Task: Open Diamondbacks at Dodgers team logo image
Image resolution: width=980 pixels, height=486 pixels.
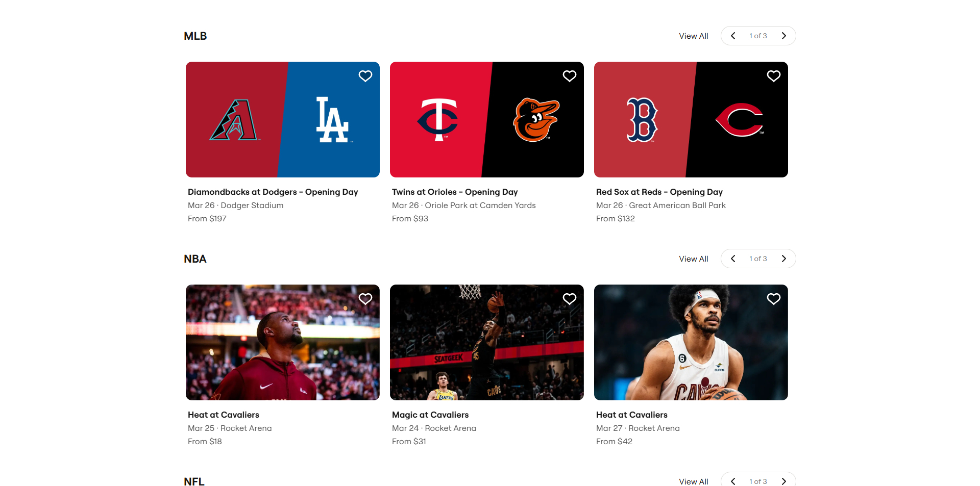Action: [x=282, y=120]
